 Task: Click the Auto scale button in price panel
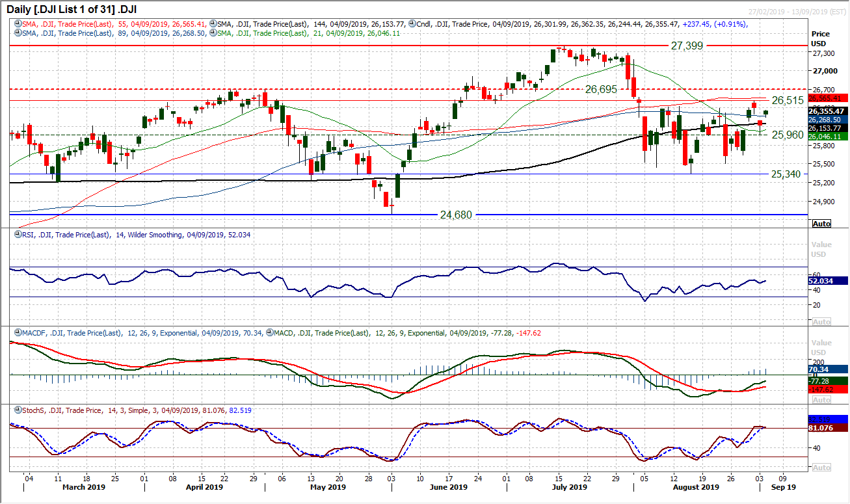pyautogui.click(x=821, y=224)
